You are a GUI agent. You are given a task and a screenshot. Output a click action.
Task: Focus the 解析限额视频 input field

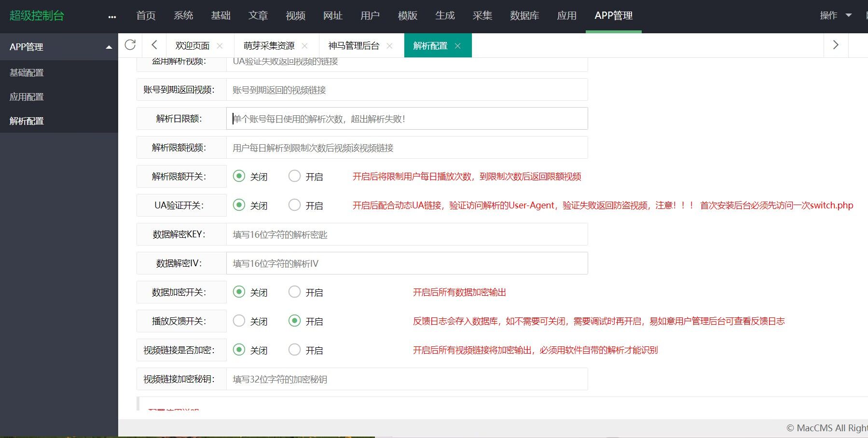407,148
